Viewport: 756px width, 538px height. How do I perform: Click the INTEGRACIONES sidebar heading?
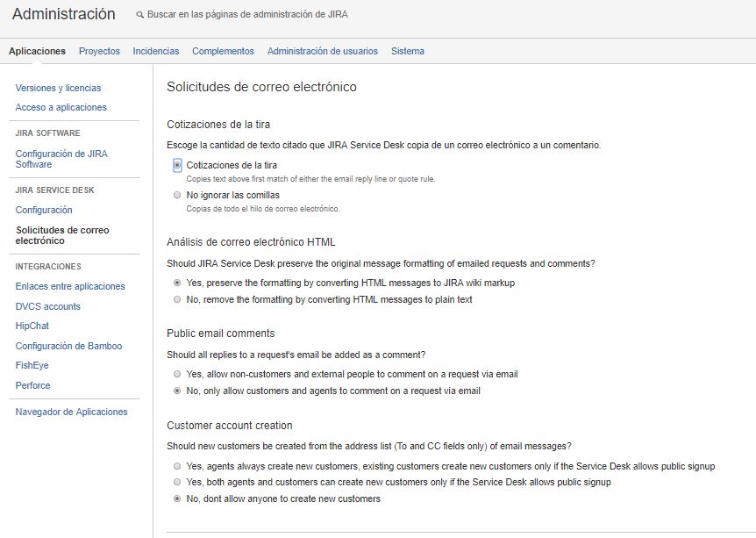[48, 266]
